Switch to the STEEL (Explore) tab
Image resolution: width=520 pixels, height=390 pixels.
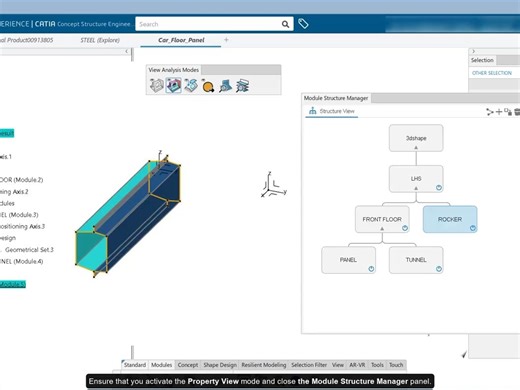coord(100,40)
